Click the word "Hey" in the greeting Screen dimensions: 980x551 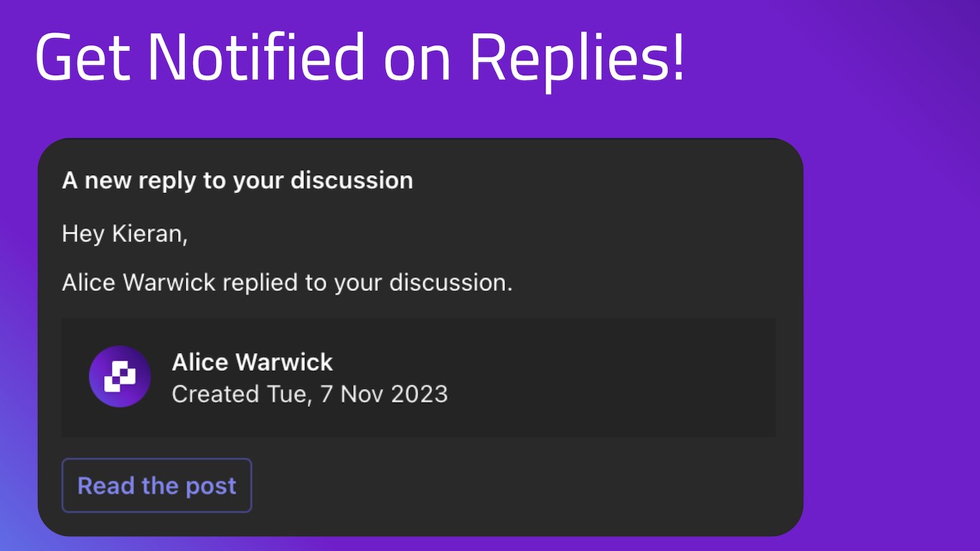pos(83,234)
